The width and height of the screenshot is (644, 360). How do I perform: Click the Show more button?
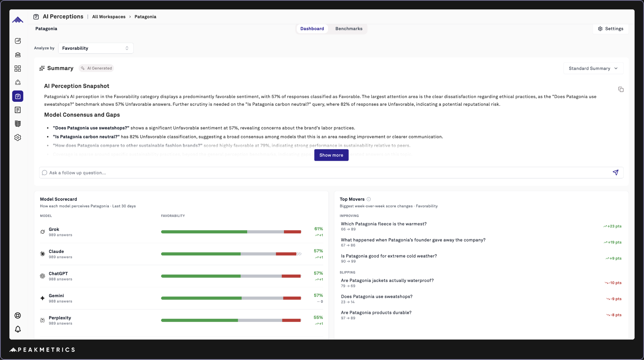point(331,155)
